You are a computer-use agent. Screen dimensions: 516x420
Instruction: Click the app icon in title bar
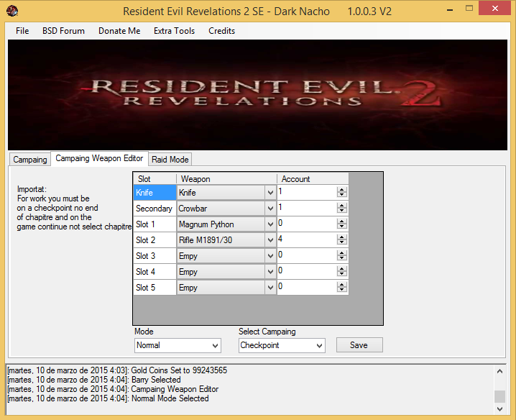point(12,11)
